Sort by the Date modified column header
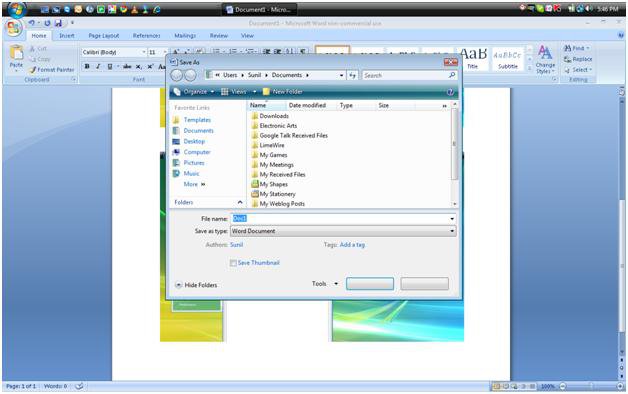 click(x=307, y=105)
